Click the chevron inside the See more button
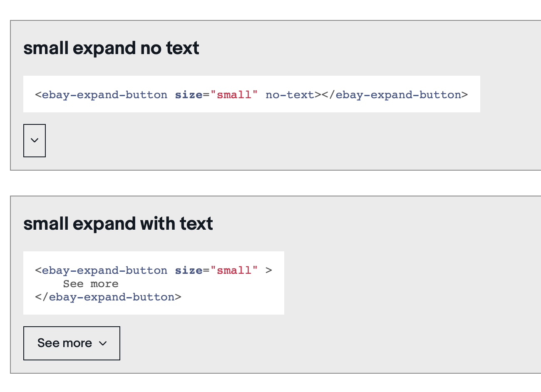 [103, 344]
